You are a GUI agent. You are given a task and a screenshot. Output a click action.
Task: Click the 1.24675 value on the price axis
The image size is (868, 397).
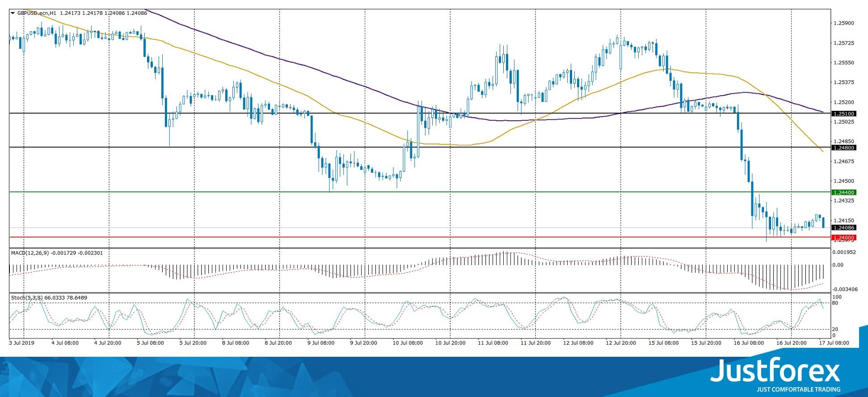pyautogui.click(x=844, y=161)
